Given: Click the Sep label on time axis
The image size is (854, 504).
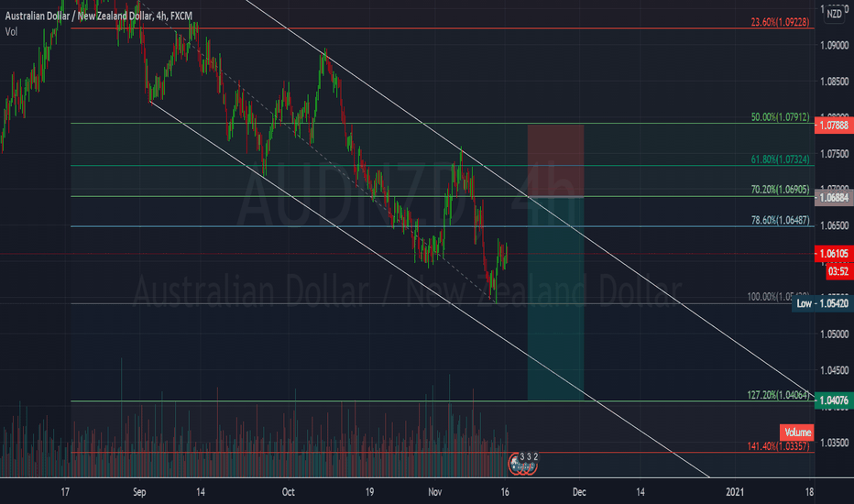Looking at the screenshot, I should point(139,492).
